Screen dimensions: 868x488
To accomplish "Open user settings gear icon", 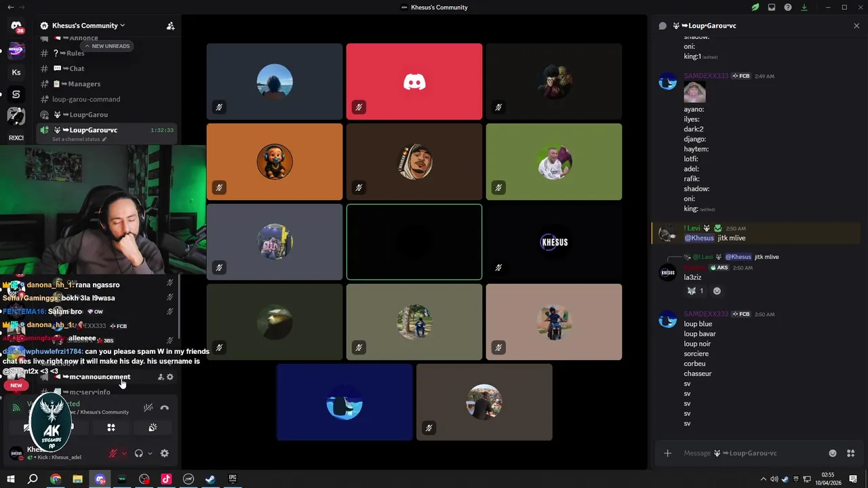I will coord(164,453).
